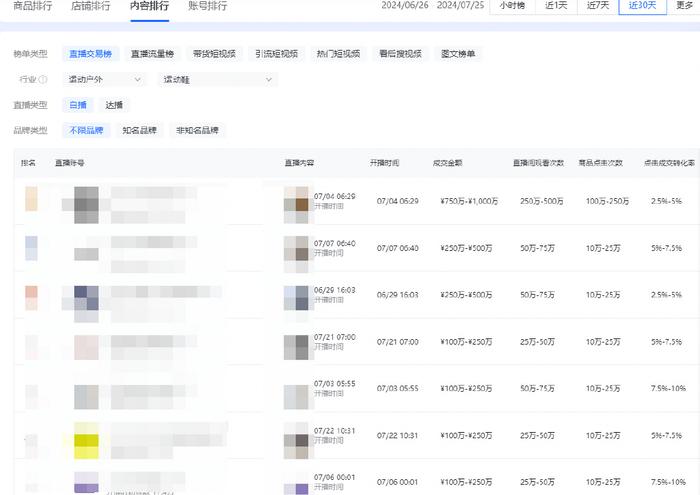Select the 达播 live type option
The width and height of the screenshot is (700, 495).
tap(114, 104)
